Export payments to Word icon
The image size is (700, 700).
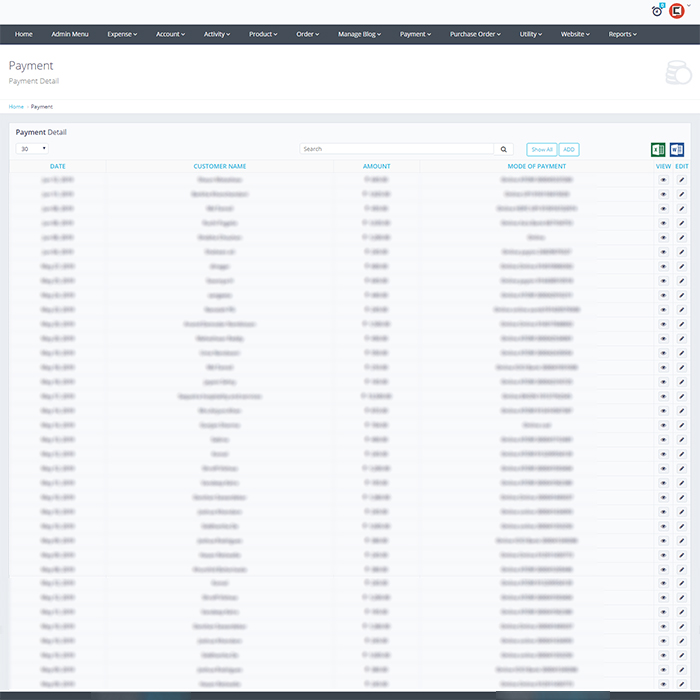tap(677, 149)
